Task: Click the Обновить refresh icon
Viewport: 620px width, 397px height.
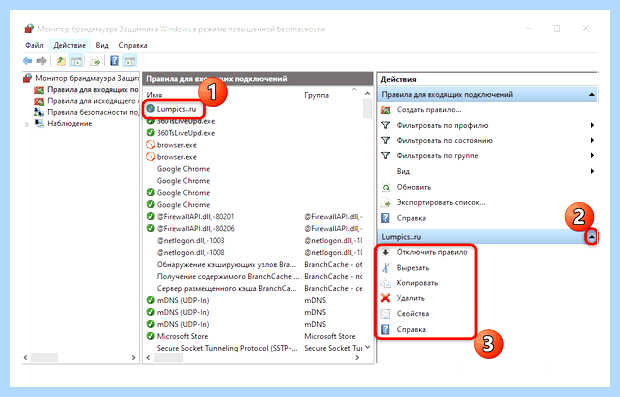Action: click(386, 187)
